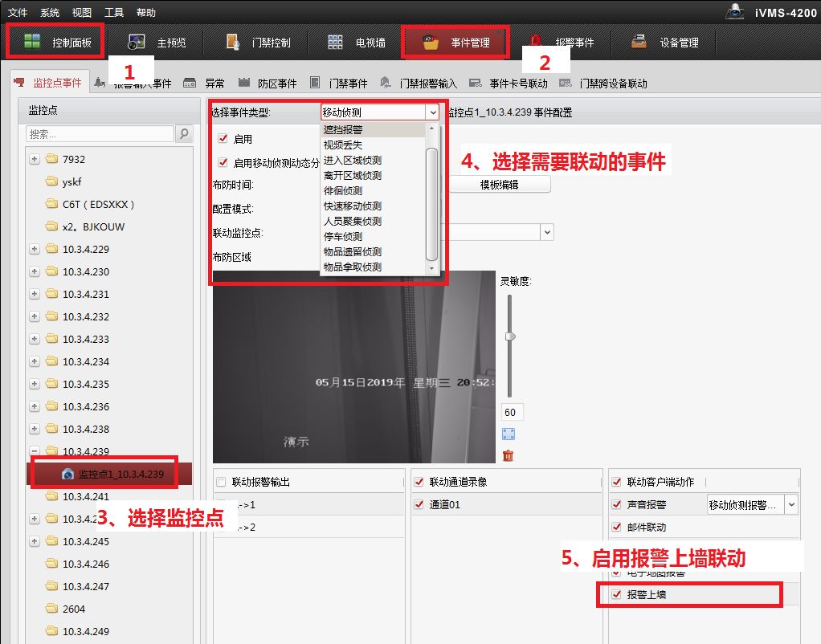Open 门禁控制 access control icon
The width and height of the screenshot is (821, 644).
[x=233, y=43]
